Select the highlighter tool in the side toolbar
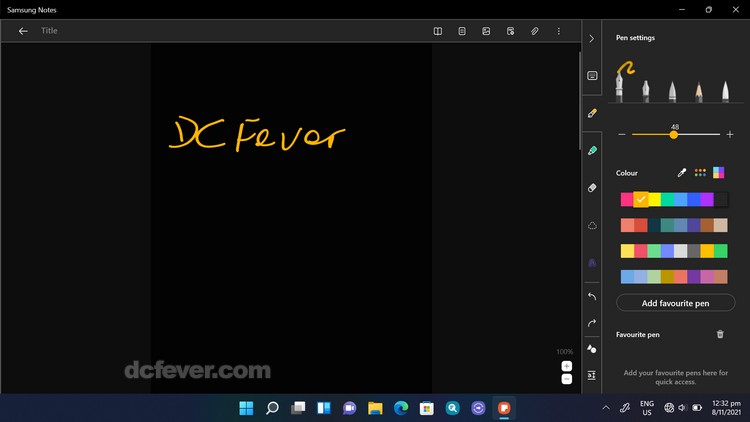This screenshot has height=422, width=750. click(x=592, y=151)
